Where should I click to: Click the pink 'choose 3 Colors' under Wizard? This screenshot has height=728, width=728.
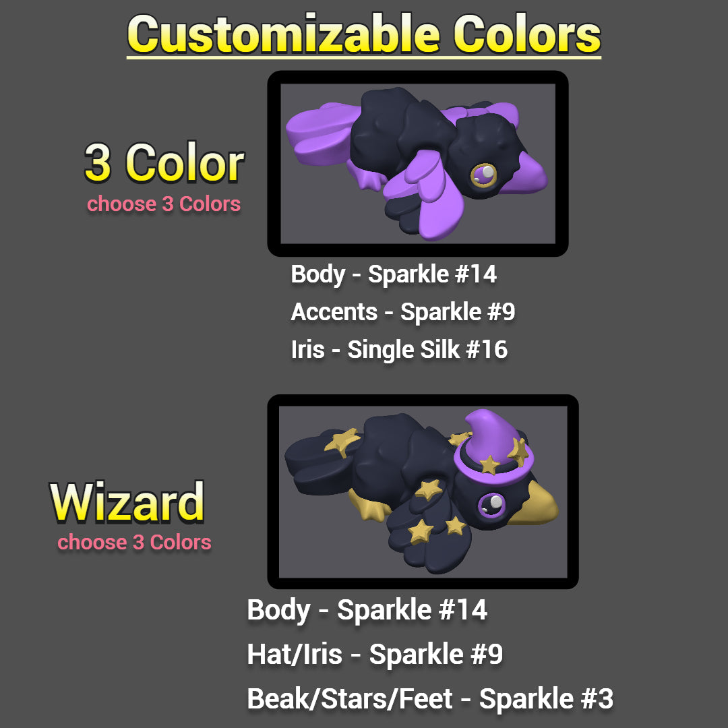point(134,542)
